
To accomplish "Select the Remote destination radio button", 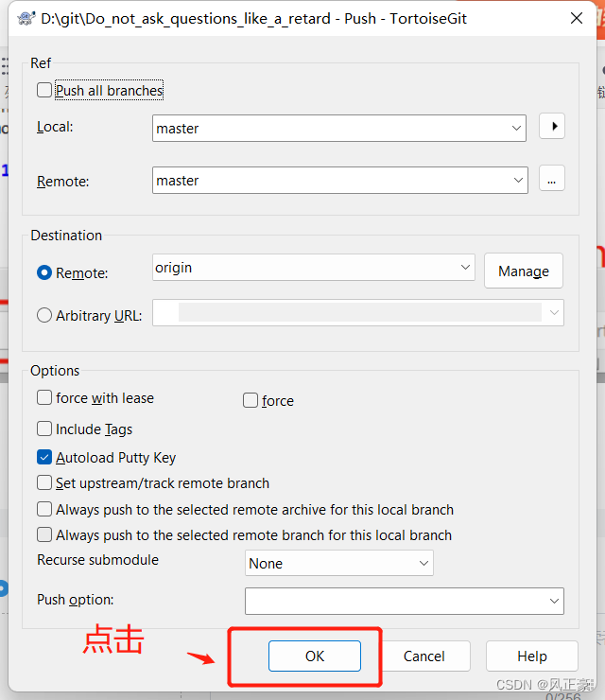I will point(44,272).
